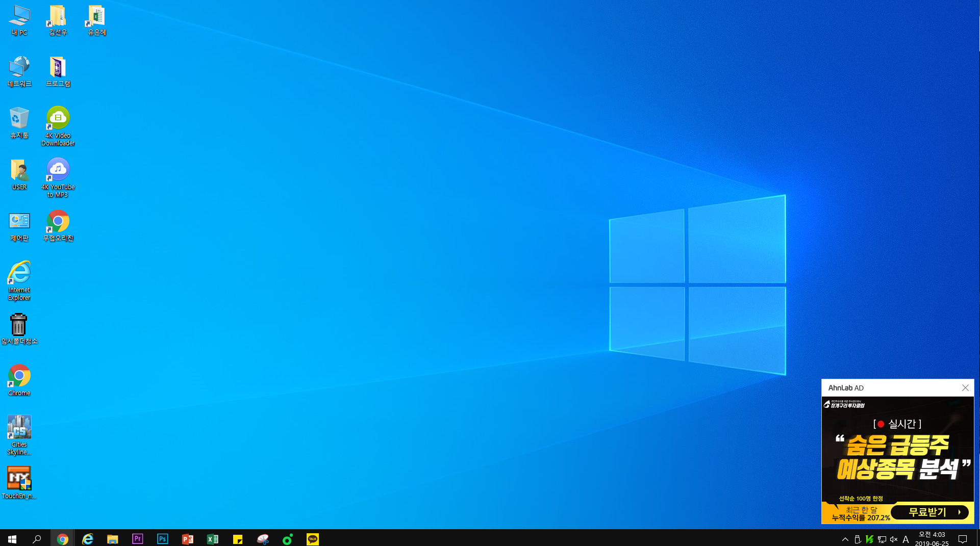Screen dimensions: 980x546
Task: Open the Windows Start menu
Action: point(12,538)
